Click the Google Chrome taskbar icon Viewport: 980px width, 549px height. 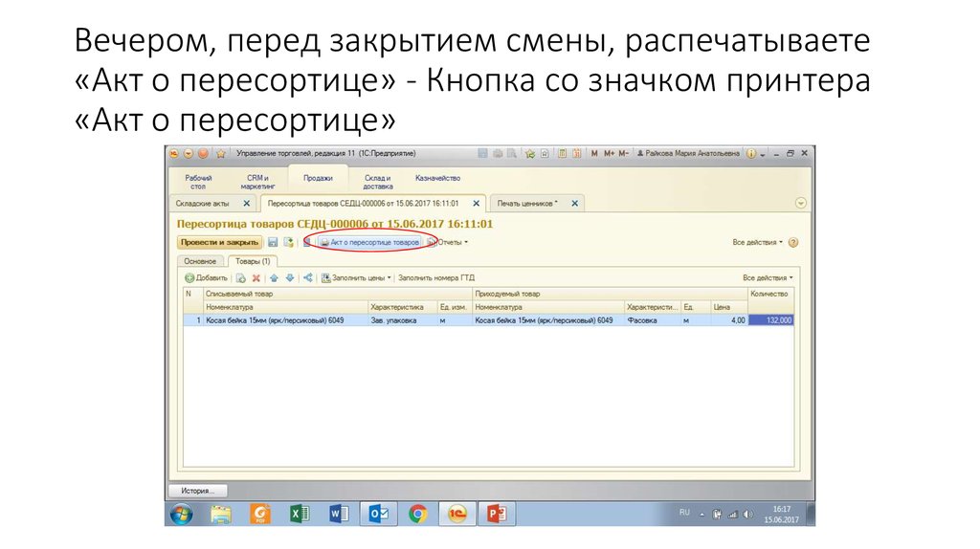point(416,514)
